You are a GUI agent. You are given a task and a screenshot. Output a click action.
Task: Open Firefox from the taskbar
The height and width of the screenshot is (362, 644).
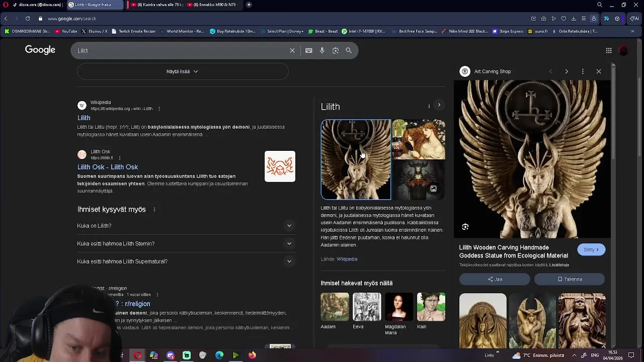252,355
